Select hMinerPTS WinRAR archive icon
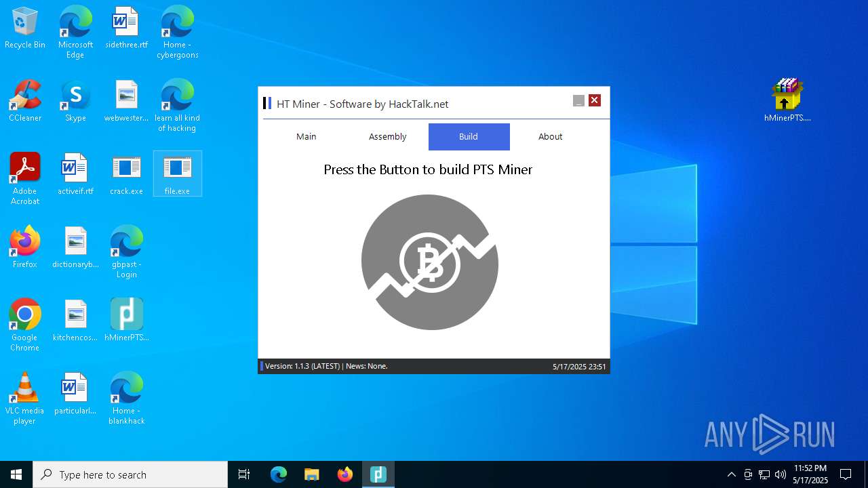The width and height of the screenshot is (868, 488). (x=787, y=100)
